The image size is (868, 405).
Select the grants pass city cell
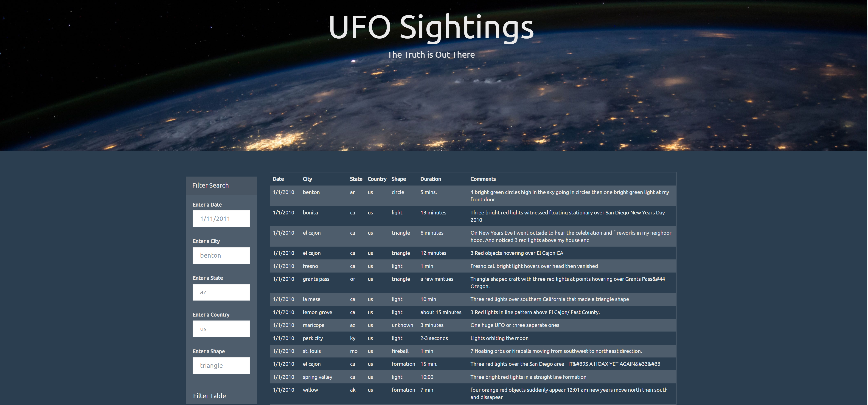(x=316, y=279)
